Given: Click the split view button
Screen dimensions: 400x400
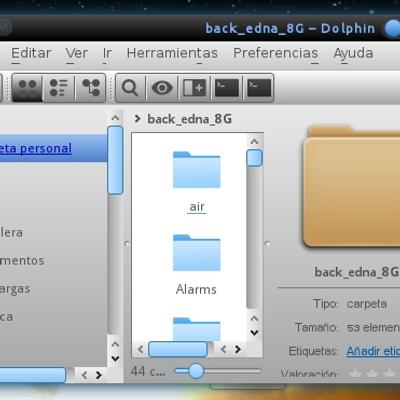Looking at the screenshot, I should point(195,88).
